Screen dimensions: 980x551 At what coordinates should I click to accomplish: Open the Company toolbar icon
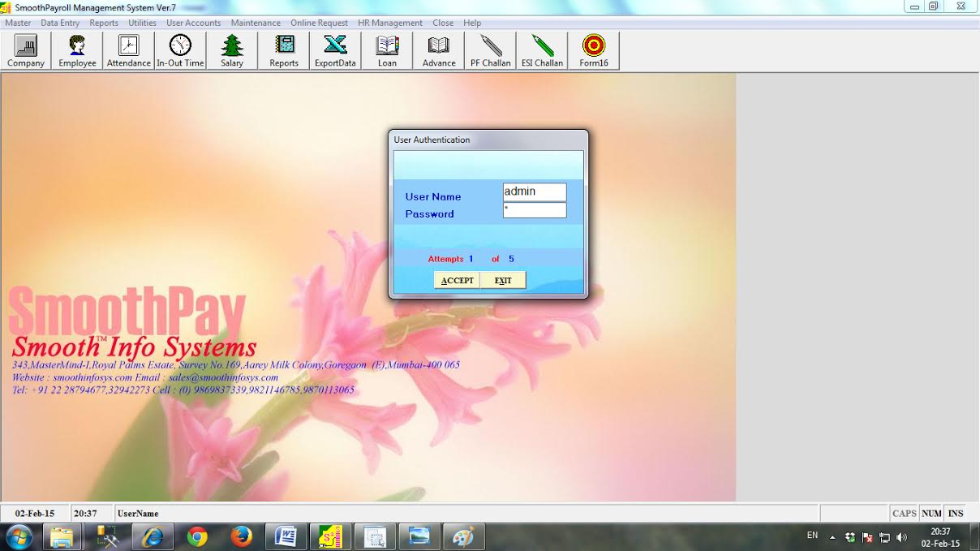26,50
